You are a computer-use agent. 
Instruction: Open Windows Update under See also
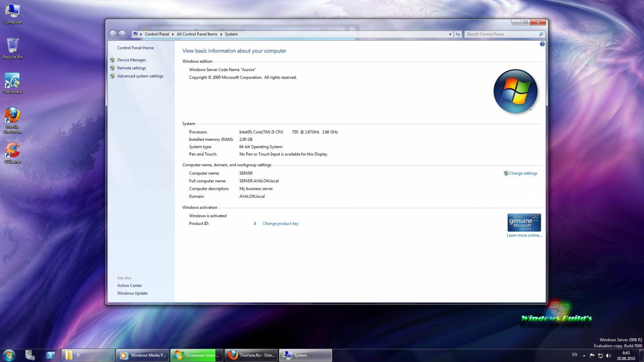132,293
